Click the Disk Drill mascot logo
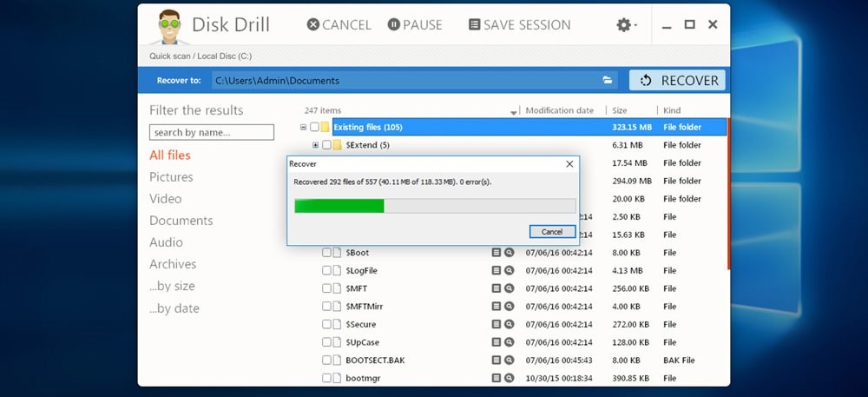 pyautogui.click(x=169, y=26)
